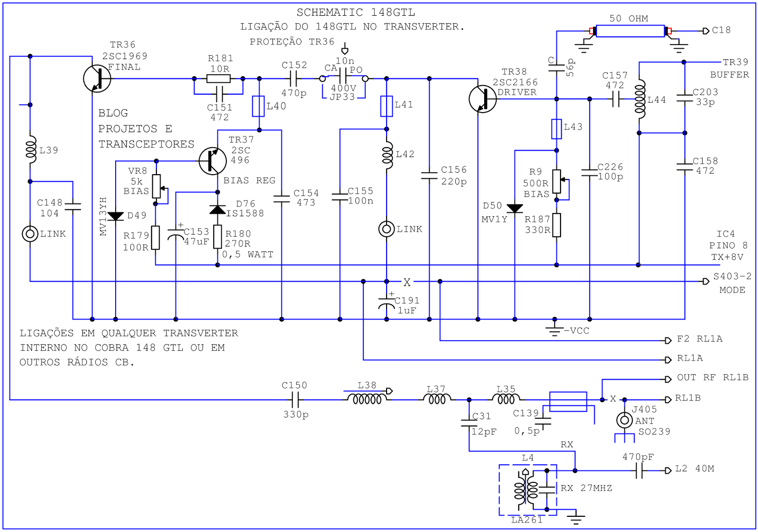Select the R187 330R resistor symbol
Image resolution: width=758 pixels, height=532 pixels.
click(557, 225)
